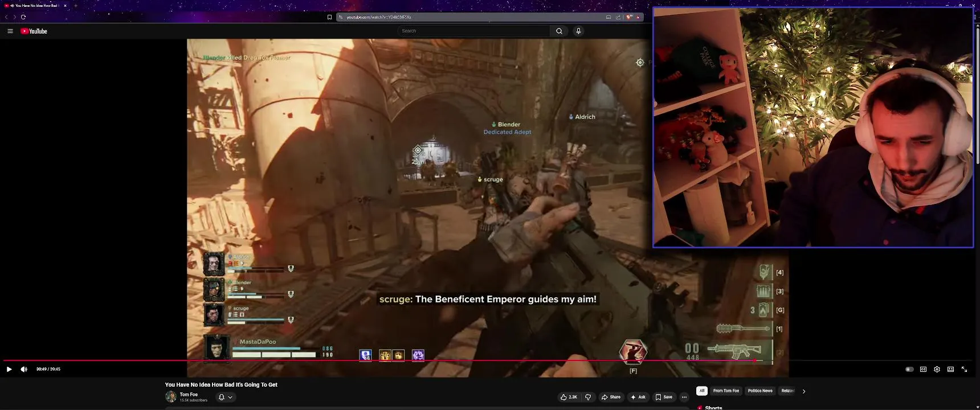980x410 pixels.
Task: Like the video with 2.3K thumbs up
Action: [x=569, y=397]
